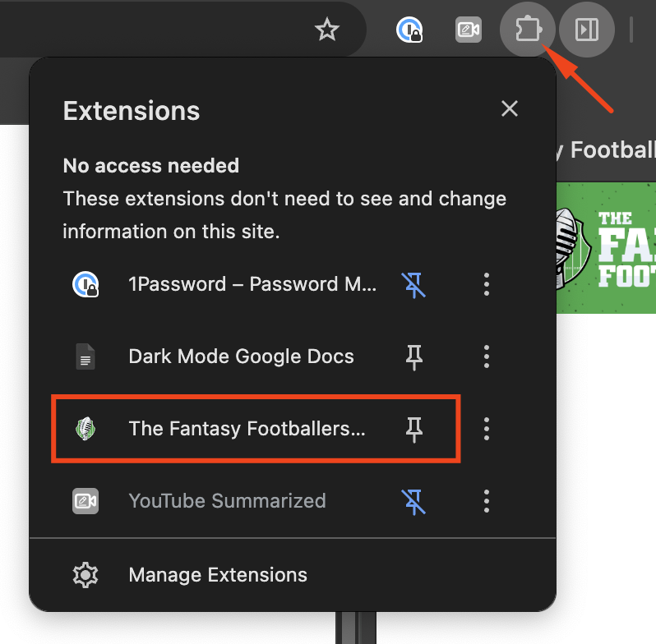This screenshot has width=656, height=644.
Task: Unpin 1Password from the toolbar
Action: 413,285
